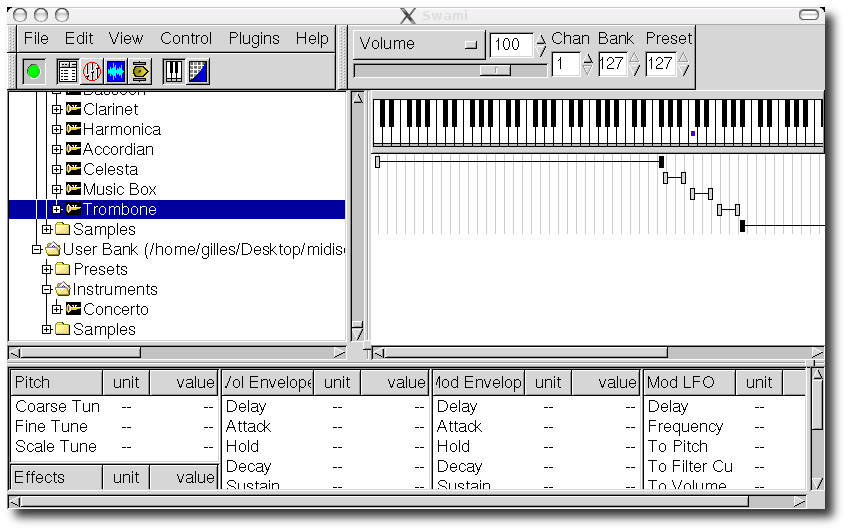848x532 pixels.
Task: Select the Fine Tune row
Action: tap(114, 427)
